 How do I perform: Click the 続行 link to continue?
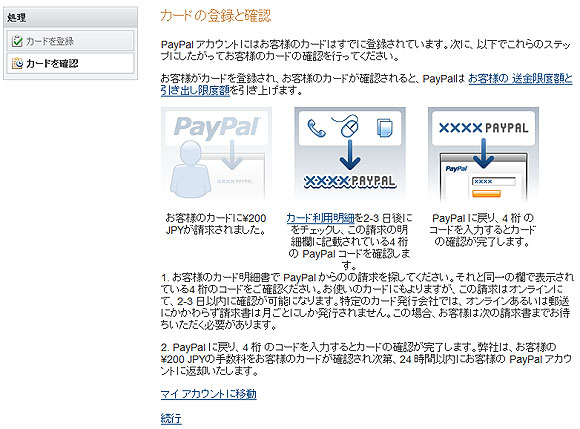pyautogui.click(x=171, y=418)
